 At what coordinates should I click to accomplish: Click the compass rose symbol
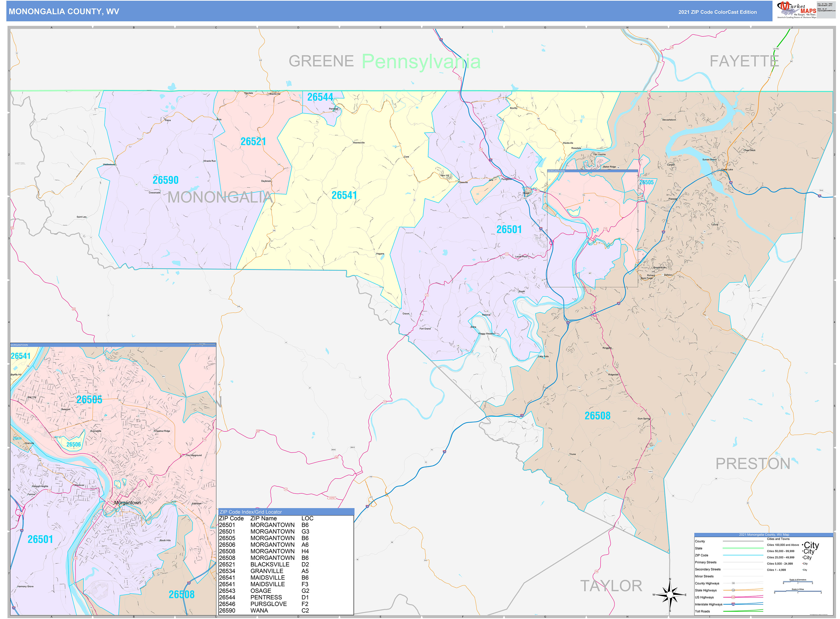(x=670, y=595)
